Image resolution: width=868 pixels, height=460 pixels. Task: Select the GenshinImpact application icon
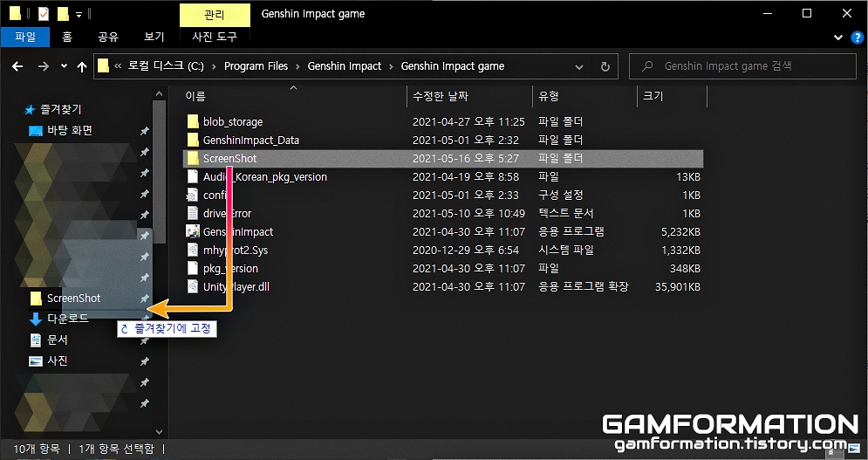point(193,231)
